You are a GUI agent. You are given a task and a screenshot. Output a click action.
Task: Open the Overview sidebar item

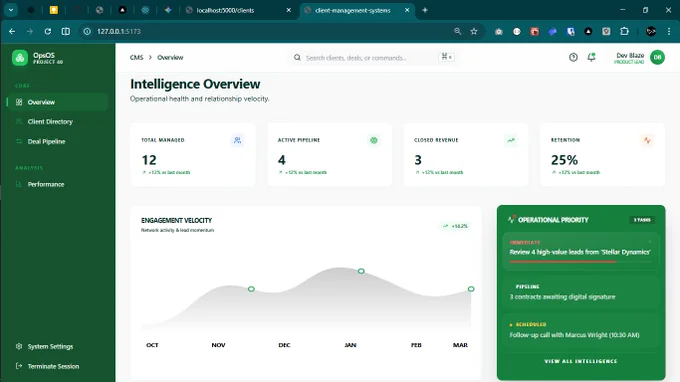[x=58, y=102]
